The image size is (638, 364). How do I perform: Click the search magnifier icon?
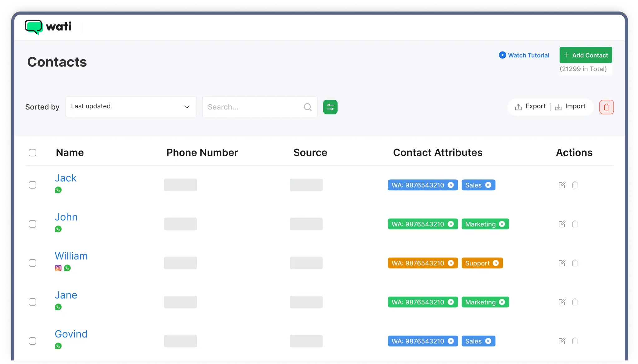[307, 107]
